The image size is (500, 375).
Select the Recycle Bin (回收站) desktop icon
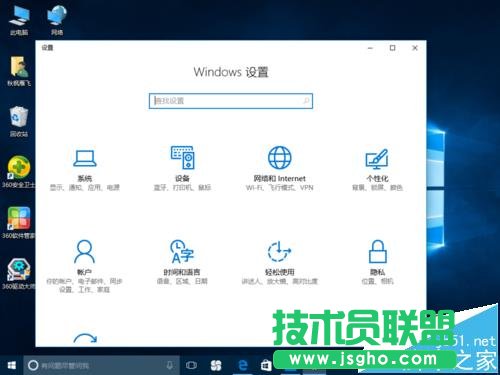19,122
